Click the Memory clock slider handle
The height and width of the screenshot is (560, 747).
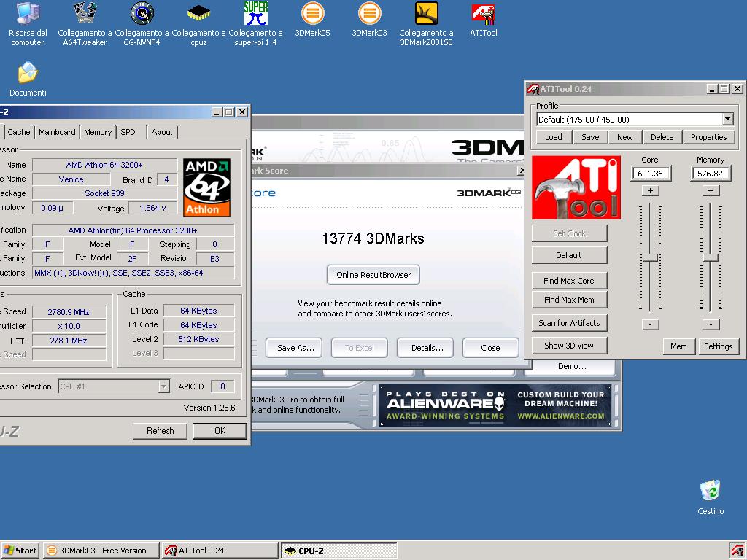click(711, 257)
